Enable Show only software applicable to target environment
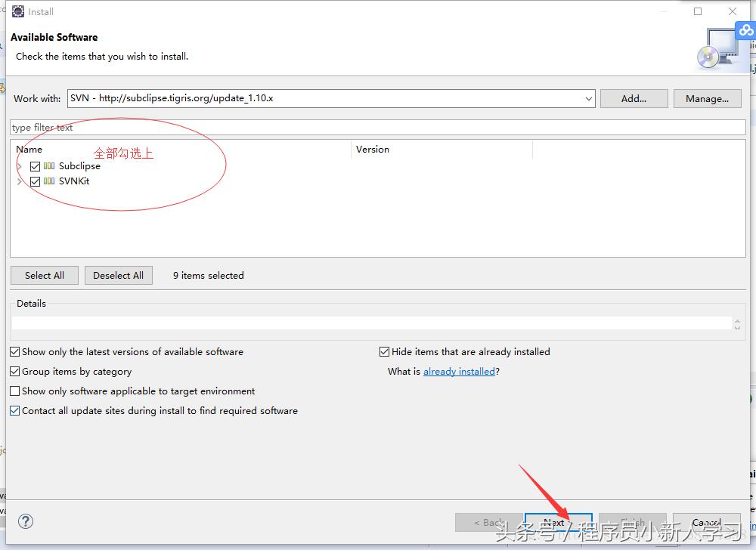756x550 pixels. click(14, 391)
